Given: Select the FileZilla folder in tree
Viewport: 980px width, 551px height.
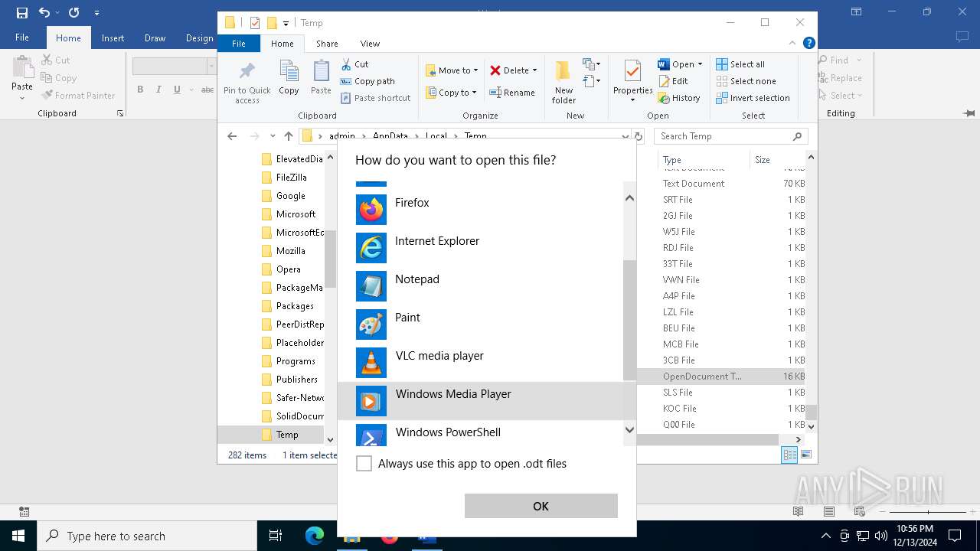Looking at the screenshot, I should click(283, 178).
